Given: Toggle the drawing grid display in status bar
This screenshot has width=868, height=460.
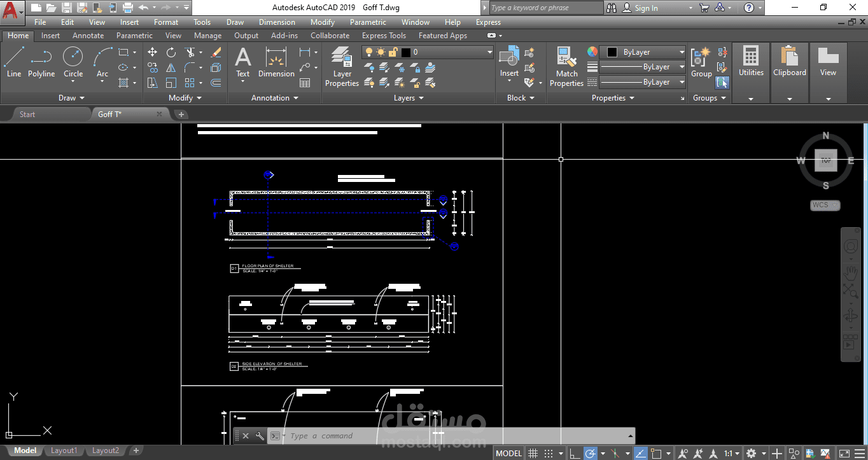Looking at the screenshot, I should click(533, 454).
